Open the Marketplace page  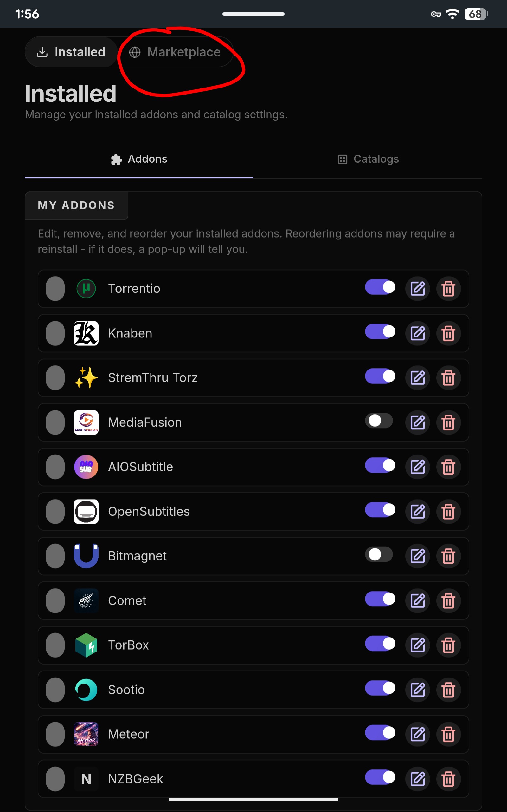point(175,52)
